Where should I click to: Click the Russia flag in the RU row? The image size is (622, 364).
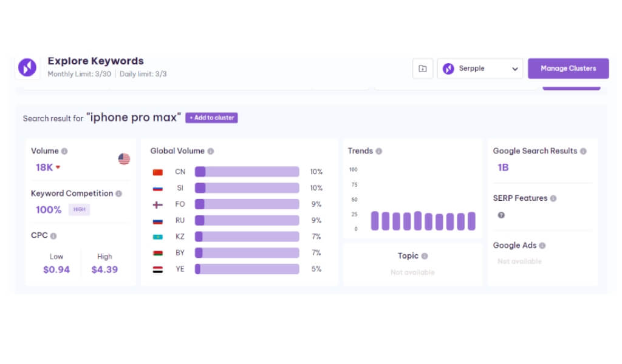(158, 221)
